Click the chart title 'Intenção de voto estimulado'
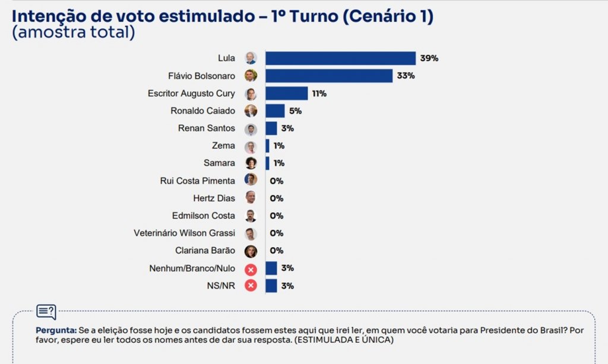This screenshot has height=364, width=608. point(133,16)
